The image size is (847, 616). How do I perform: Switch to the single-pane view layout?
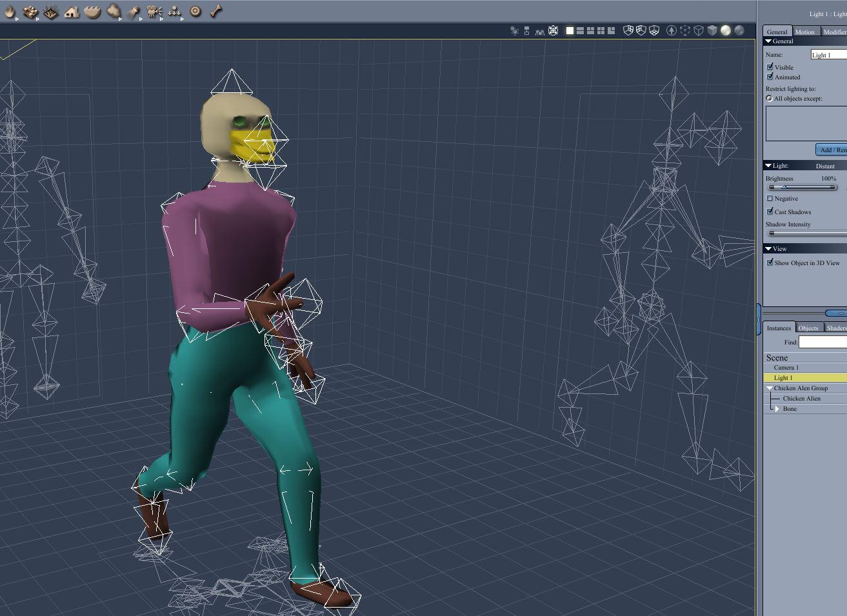click(570, 30)
